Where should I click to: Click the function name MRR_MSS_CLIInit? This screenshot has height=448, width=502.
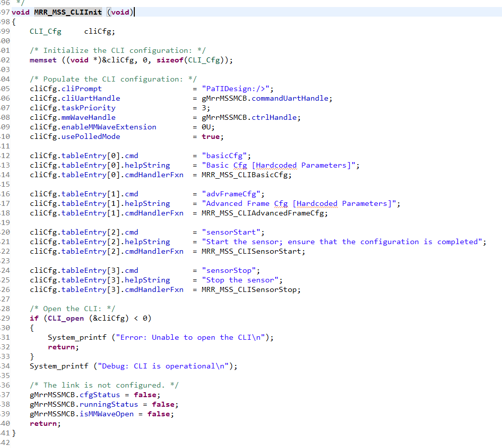point(68,12)
